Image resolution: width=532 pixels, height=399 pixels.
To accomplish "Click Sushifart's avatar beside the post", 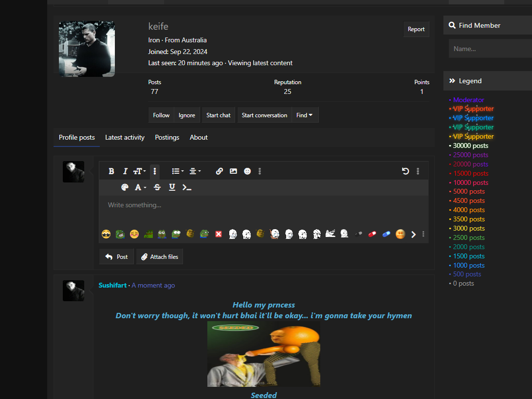I will [73, 291].
